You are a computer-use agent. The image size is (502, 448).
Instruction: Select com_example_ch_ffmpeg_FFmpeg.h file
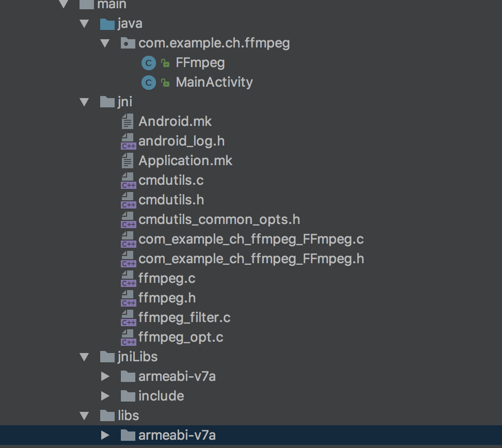251,259
